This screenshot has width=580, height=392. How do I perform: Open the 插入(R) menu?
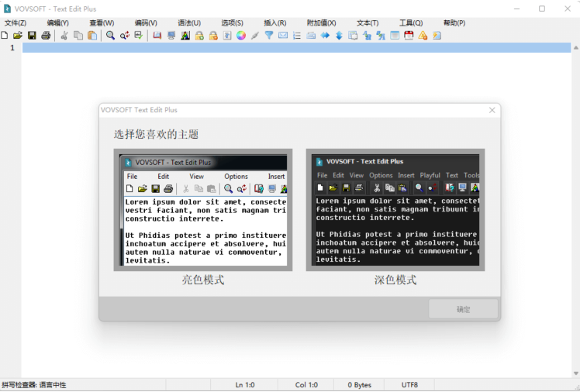coord(274,23)
